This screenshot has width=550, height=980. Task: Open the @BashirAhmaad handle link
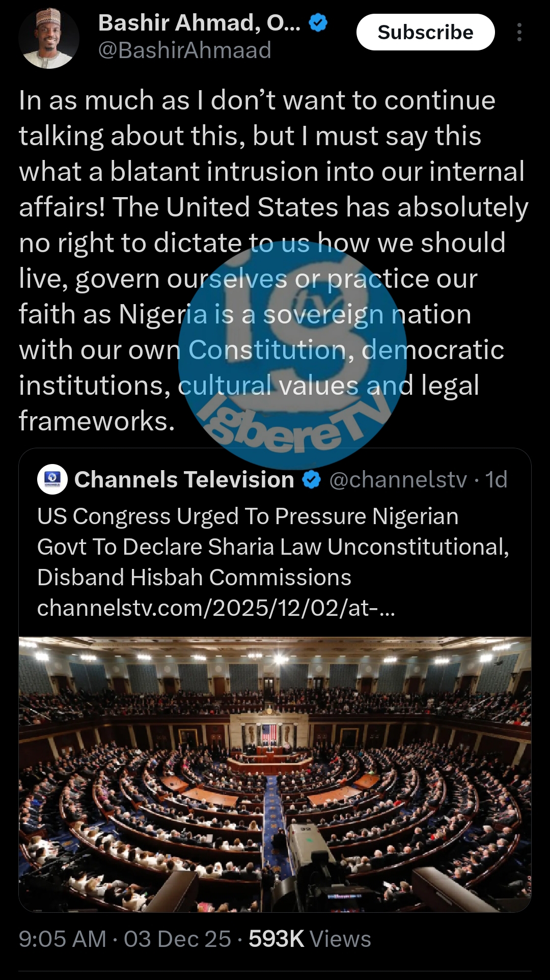coord(184,50)
